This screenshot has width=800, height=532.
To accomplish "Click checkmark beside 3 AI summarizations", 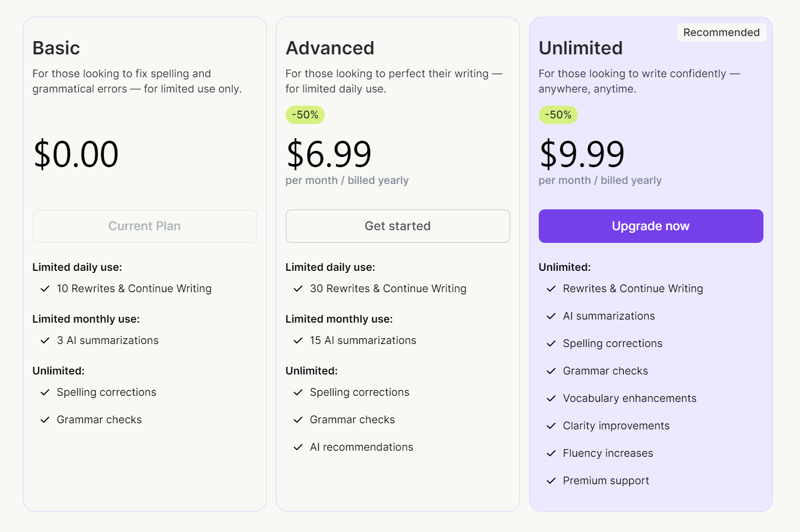I will (x=45, y=340).
